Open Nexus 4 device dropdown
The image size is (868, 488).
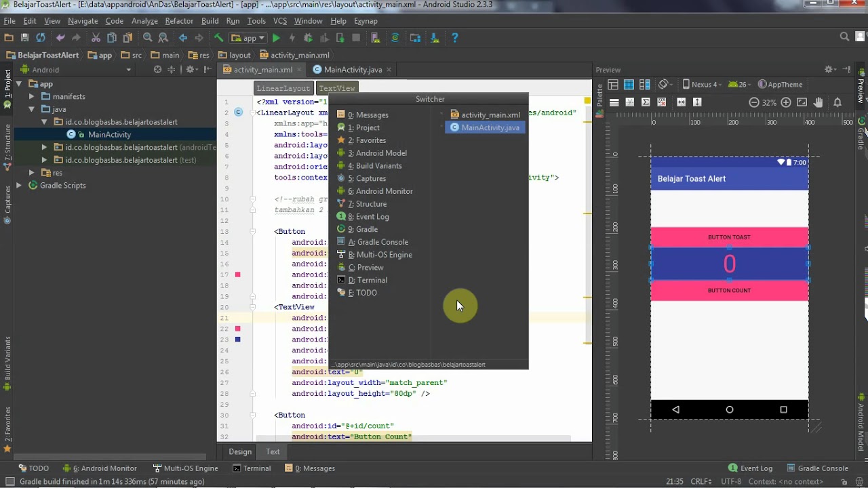point(702,85)
